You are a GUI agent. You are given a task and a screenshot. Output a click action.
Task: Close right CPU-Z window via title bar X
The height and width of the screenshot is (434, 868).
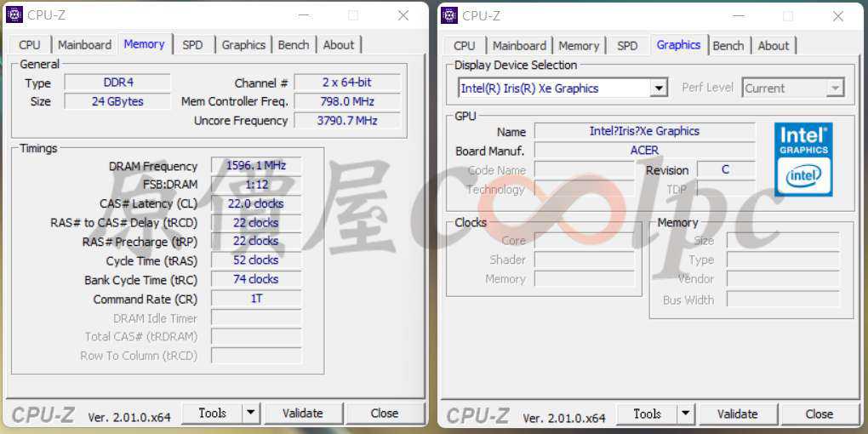(x=838, y=15)
